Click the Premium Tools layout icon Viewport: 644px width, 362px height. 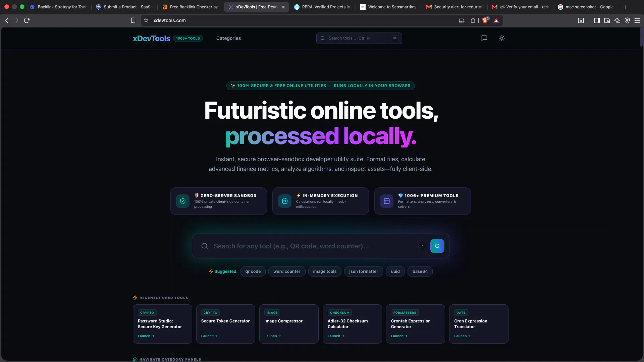coord(387,201)
